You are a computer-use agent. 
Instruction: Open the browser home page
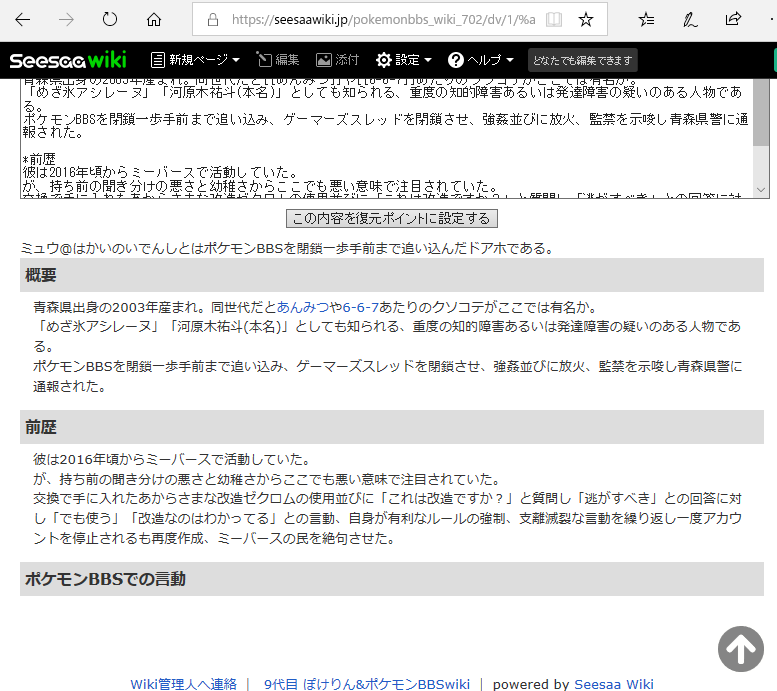tap(154, 20)
